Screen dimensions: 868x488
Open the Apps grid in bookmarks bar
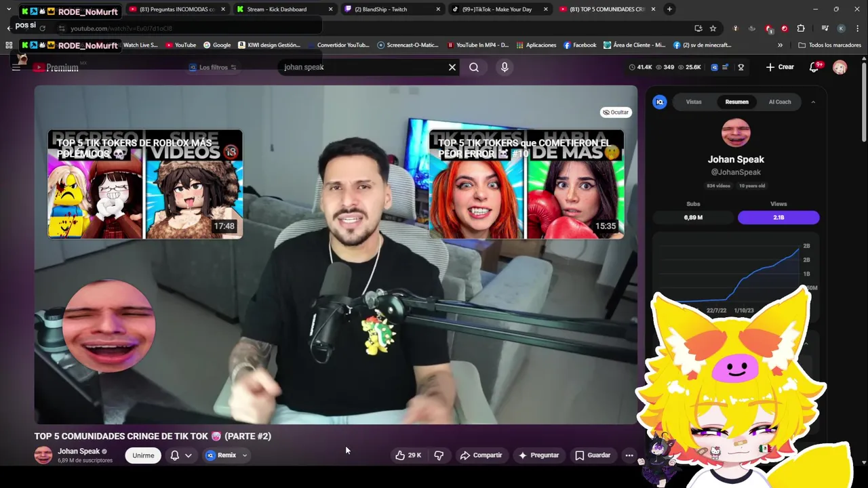click(9, 45)
